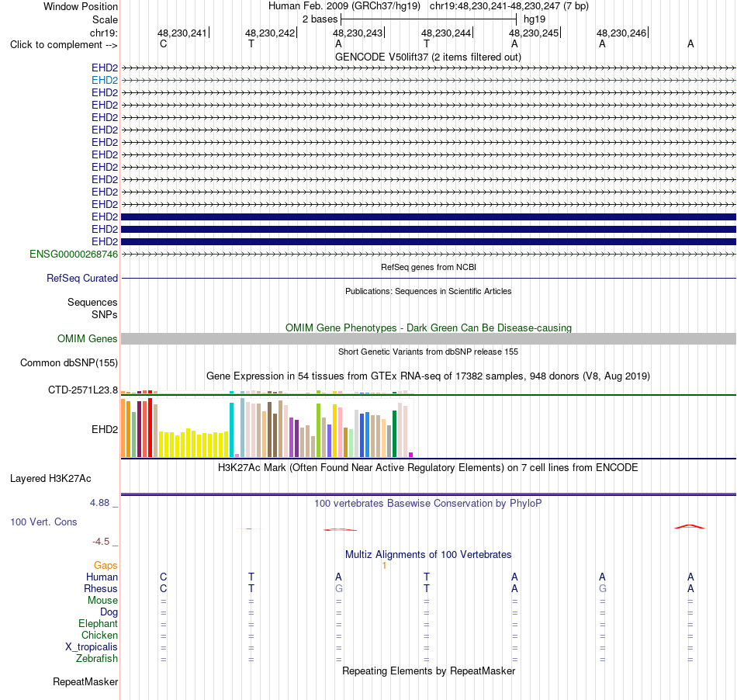Viewport: 737px width, 700px height.
Task: Open the H3K27Ac Mark track title
Action: 428,468
